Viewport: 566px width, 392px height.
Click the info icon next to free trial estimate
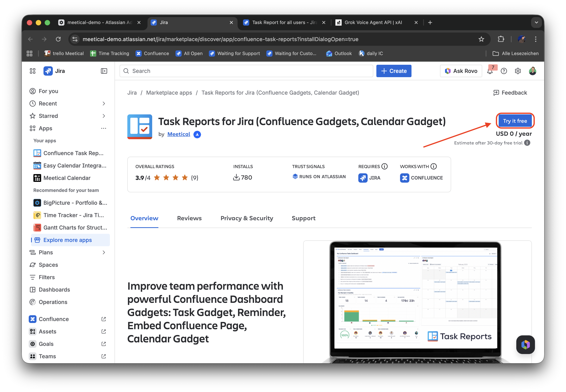point(527,143)
